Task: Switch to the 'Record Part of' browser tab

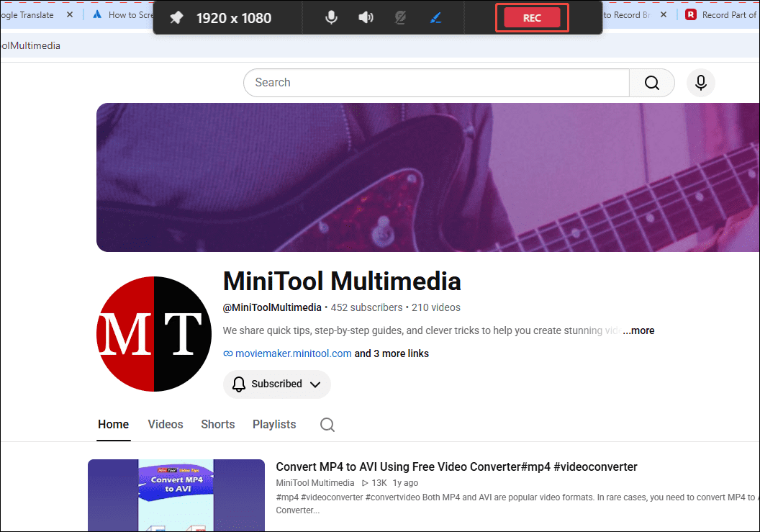Action: click(722, 15)
